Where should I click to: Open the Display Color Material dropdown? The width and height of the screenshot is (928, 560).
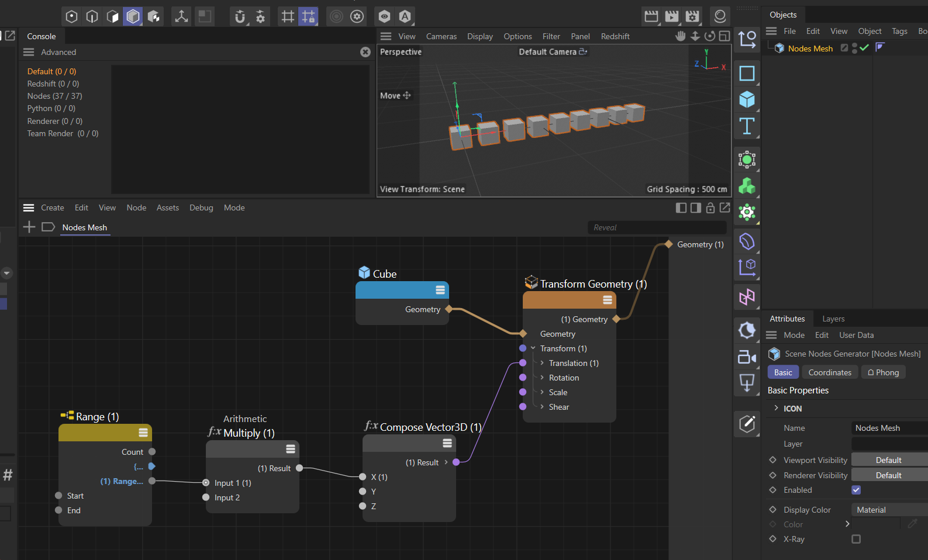point(889,510)
